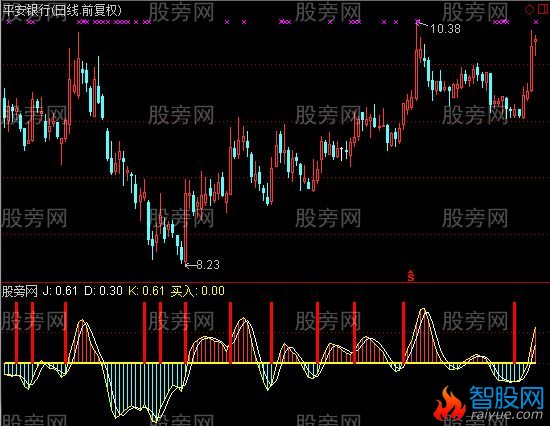Screen dimensions: 550x426
Task: Click the candlestick at the 10.38 high
Action: 417,61
